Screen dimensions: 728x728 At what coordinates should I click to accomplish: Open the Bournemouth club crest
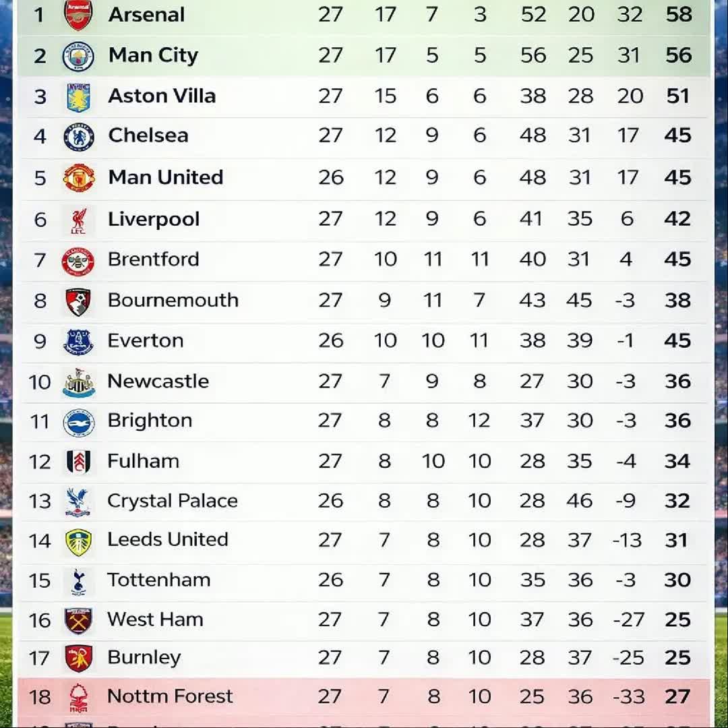[x=78, y=302]
